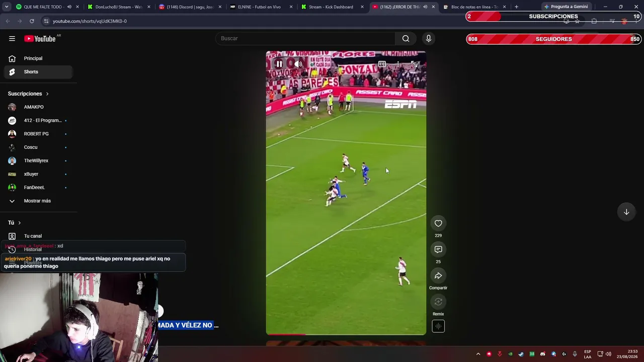644x362 pixels.
Task: Open the YouTube guide hamburger menu
Action: [12, 39]
